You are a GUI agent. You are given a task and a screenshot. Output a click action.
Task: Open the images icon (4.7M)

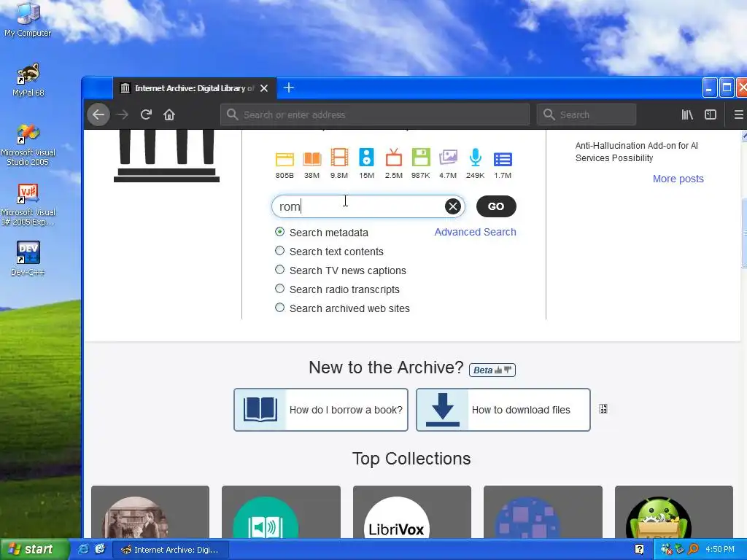coord(448,157)
